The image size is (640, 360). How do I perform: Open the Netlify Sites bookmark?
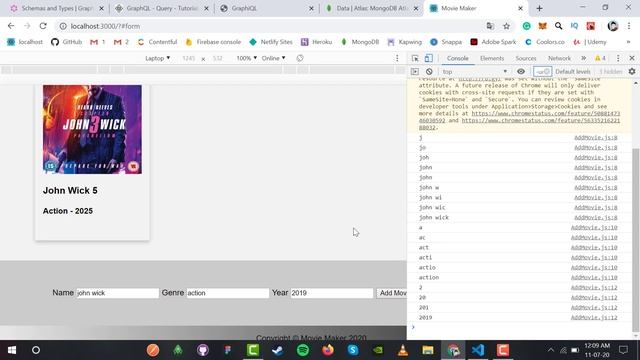271,42
